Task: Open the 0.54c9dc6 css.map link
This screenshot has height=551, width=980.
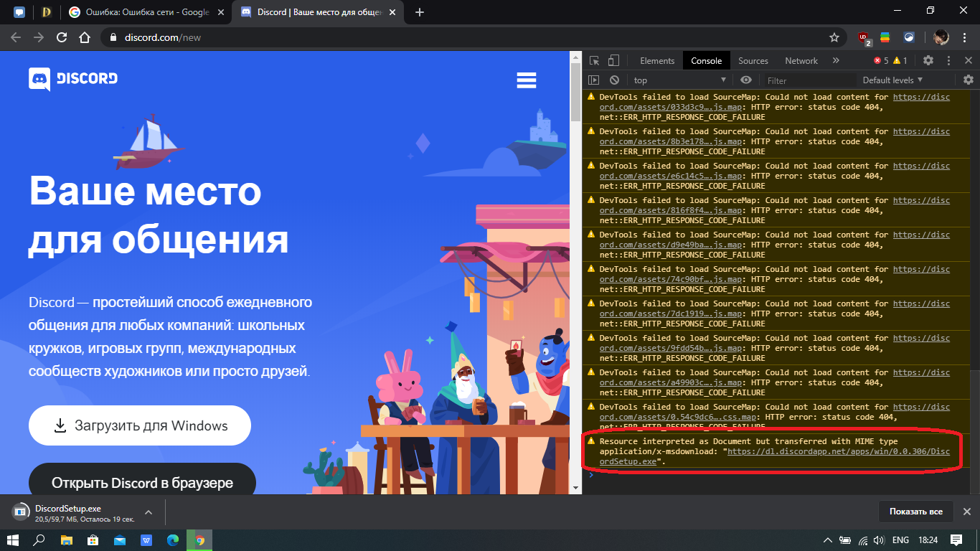Action: pyautogui.click(x=775, y=412)
